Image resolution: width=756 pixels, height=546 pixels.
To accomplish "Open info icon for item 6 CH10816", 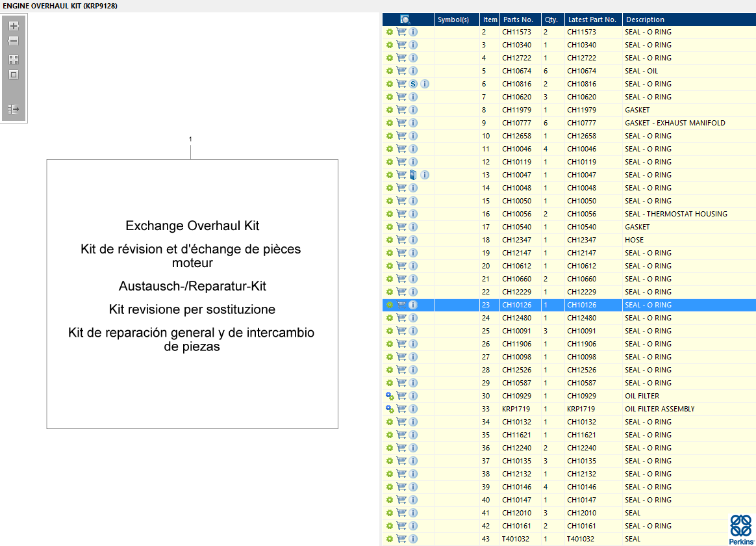I will pos(425,84).
